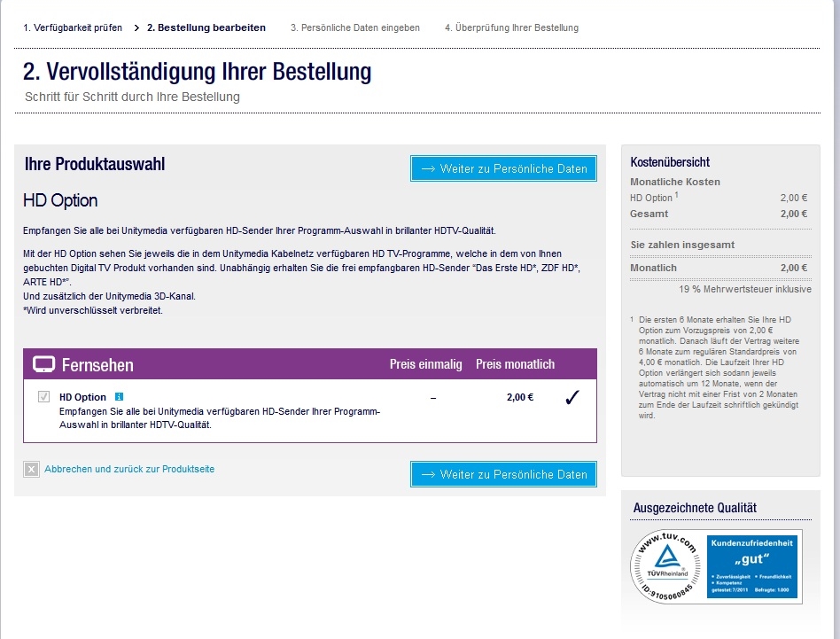Go to step 1 Verfügbarkeit prüfen
Screen dimensions: 840x639
click(73, 28)
